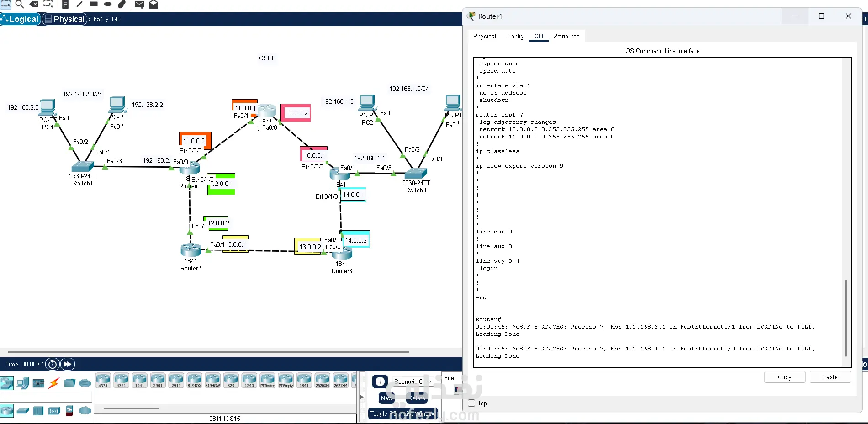Viewport: 868px width, 424px height.
Task: Open the Physical tab in Router4 window
Action: [x=485, y=36]
